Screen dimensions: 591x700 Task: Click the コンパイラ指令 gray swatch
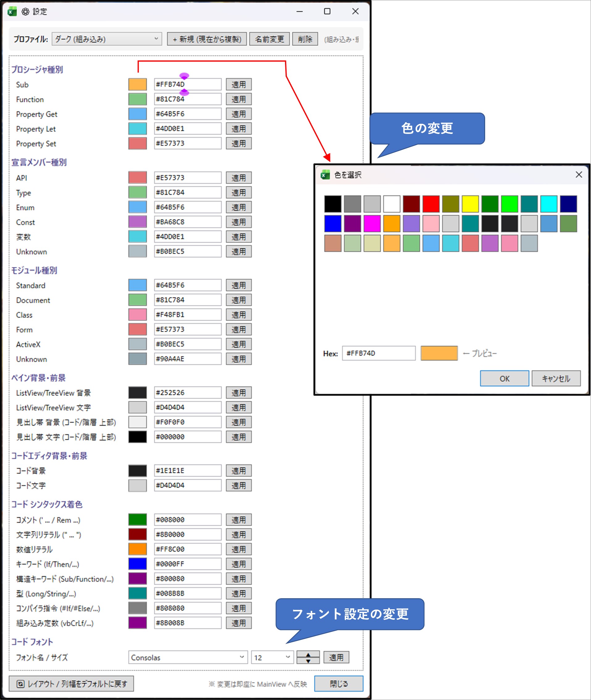[137, 608]
